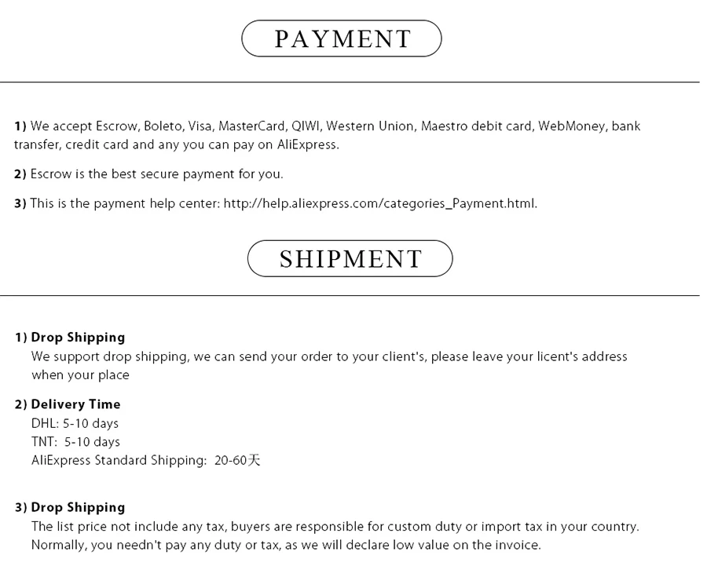Click the PAYMENT heading badge
Image resolution: width=707 pixels, height=588 pixels.
coord(342,38)
